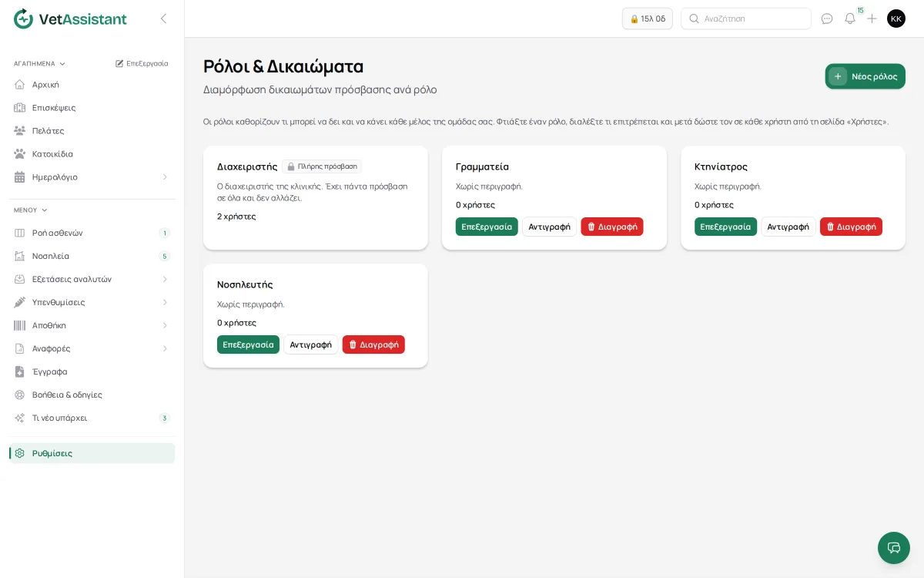Click the Ημερολόγιο calendar icon
The height and width of the screenshot is (578, 924).
20,177
